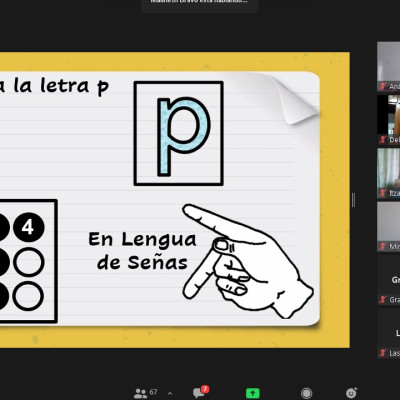400x400 pixels.
Task: Expand the participants options chevron
Action: pos(170,394)
